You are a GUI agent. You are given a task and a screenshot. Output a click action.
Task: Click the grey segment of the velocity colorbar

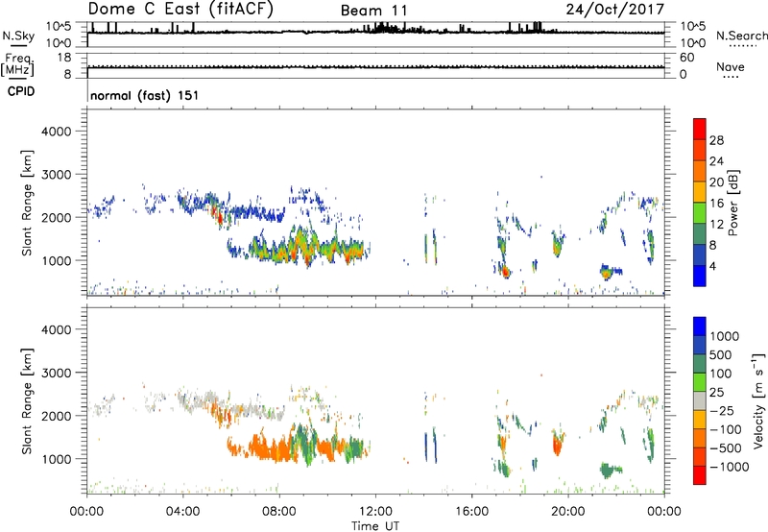coord(700,400)
